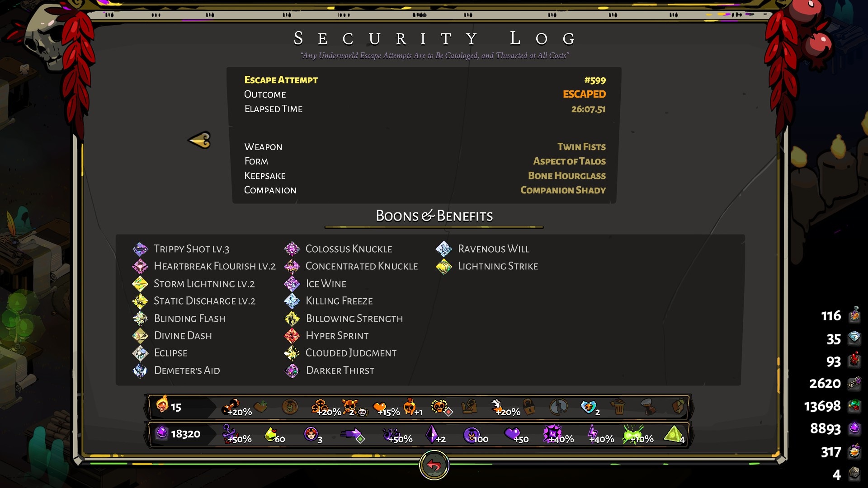Viewport: 868px width, 488px height.
Task: Click the +50 purple heart mirror talent
Action: [516, 435]
